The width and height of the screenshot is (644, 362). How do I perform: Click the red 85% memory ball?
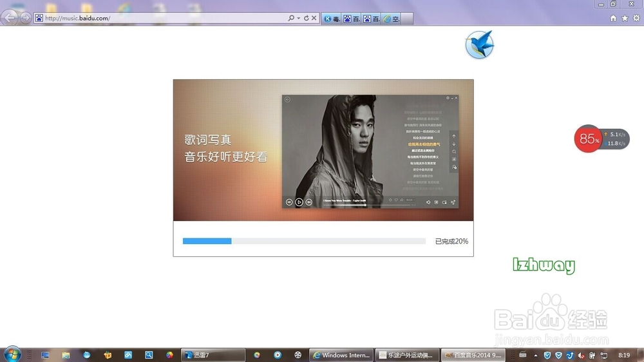point(588,139)
